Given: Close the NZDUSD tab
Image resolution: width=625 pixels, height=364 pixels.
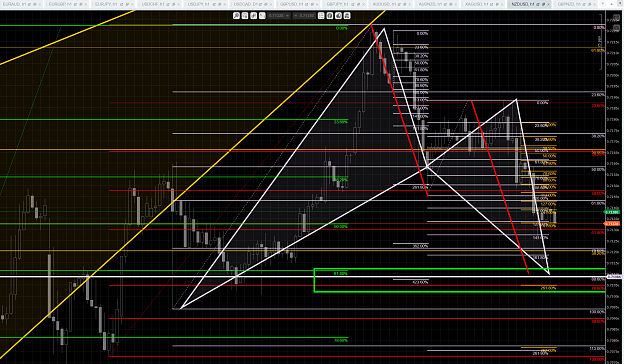Looking at the screenshot, I should (548, 4).
